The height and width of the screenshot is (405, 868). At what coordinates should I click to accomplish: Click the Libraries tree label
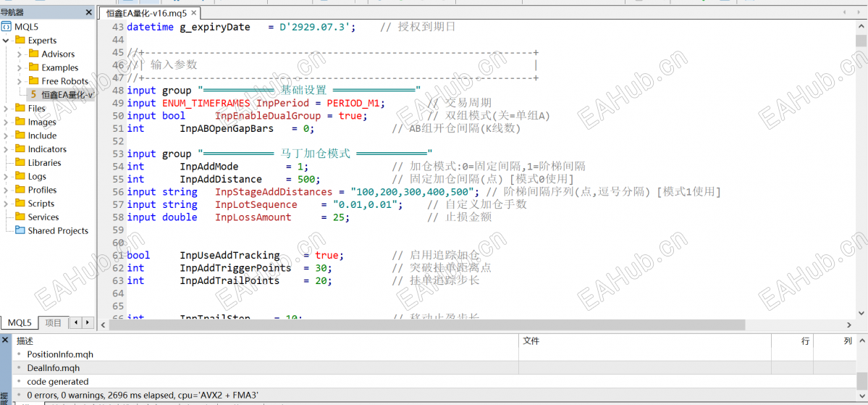45,163
